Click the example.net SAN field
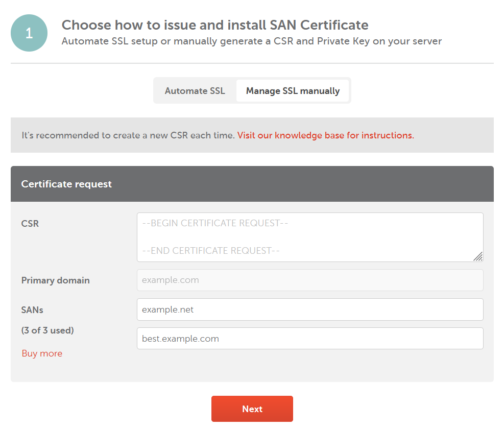Viewport: 504px width, 429px height. [x=310, y=309]
